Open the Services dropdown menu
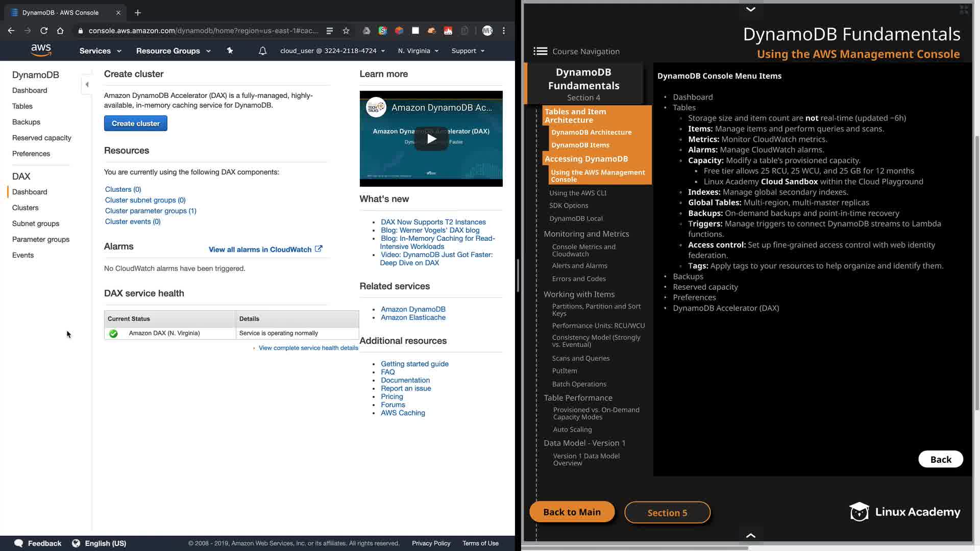This screenshot has width=980, height=551. click(x=100, y=51)
